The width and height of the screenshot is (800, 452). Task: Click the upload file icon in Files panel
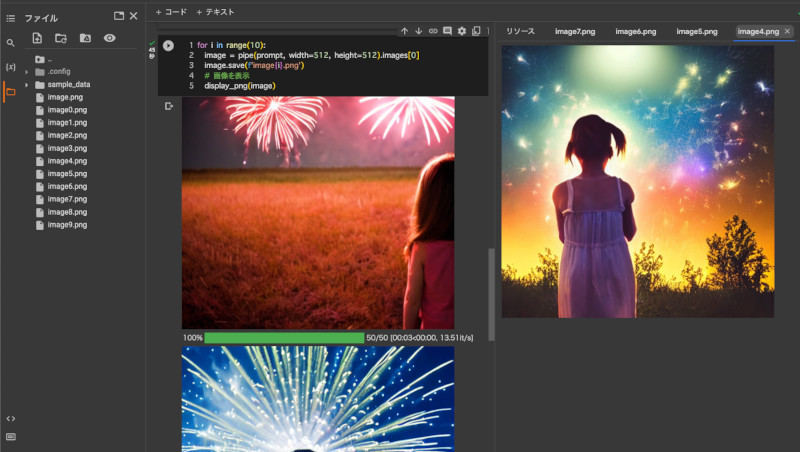click(37, 38)
